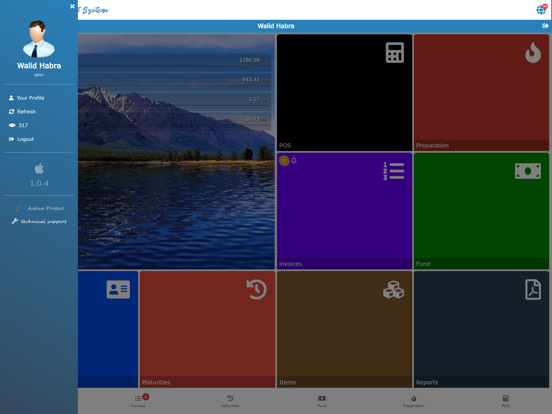Open the POS tile
The width and height of the screenshot is (552, 414).
click(x=344, y=93)
